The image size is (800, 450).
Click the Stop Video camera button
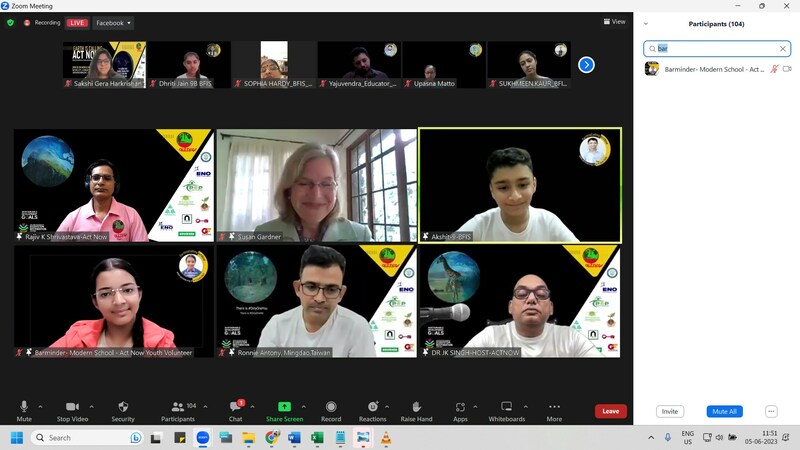point(72,408)
